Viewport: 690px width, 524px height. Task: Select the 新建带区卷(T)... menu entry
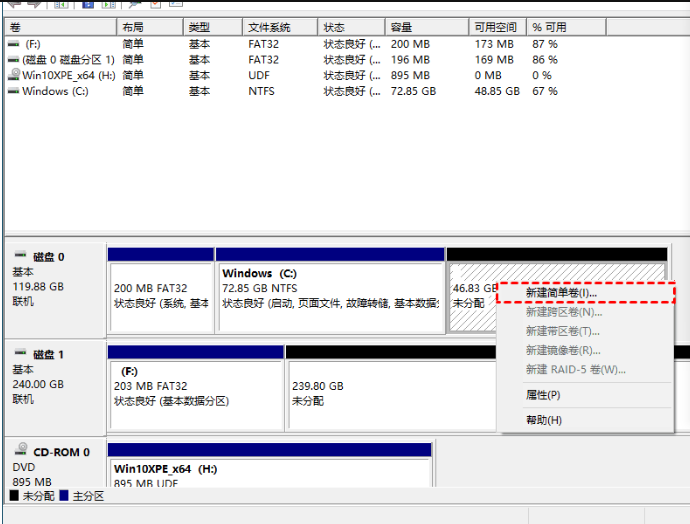click(585, 331)
